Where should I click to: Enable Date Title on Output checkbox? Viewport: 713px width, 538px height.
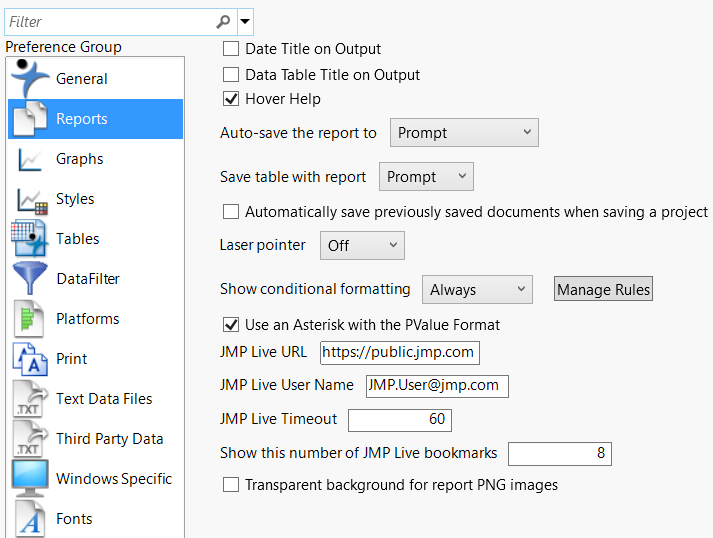click(231, 49)
